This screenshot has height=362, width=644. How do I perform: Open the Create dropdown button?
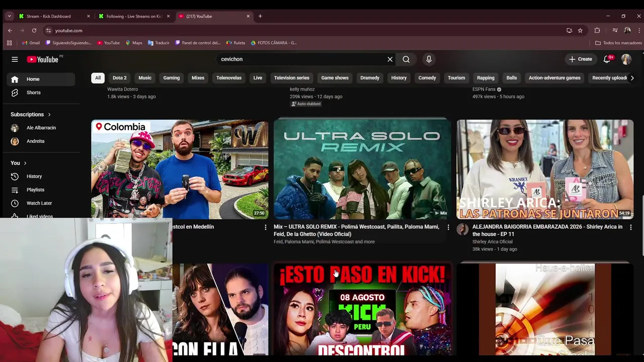tap(580, 59)
